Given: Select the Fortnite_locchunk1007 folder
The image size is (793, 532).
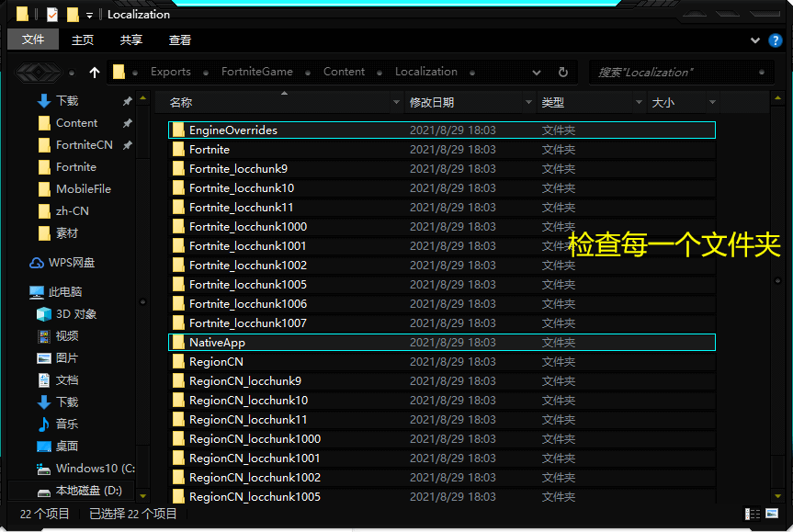Looking at the screenshot, I should (441, 323).
